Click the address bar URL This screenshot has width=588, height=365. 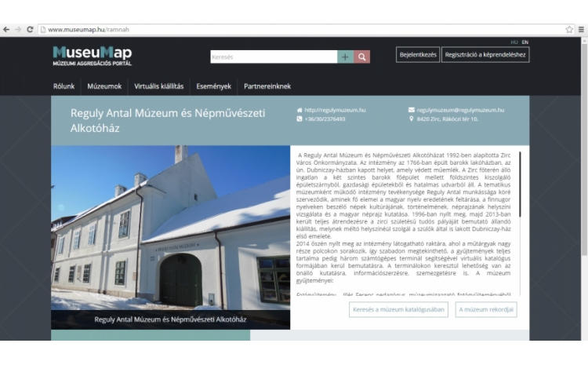tap(89, 29)
